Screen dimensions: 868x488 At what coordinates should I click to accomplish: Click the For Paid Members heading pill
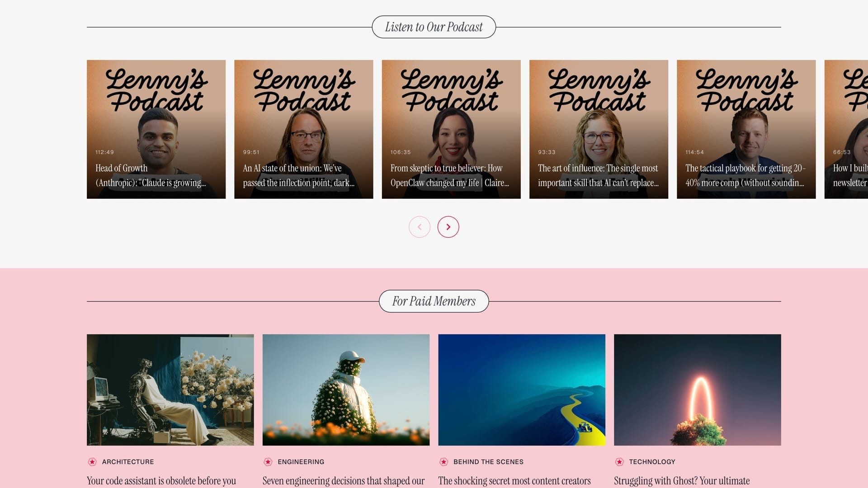434,301
